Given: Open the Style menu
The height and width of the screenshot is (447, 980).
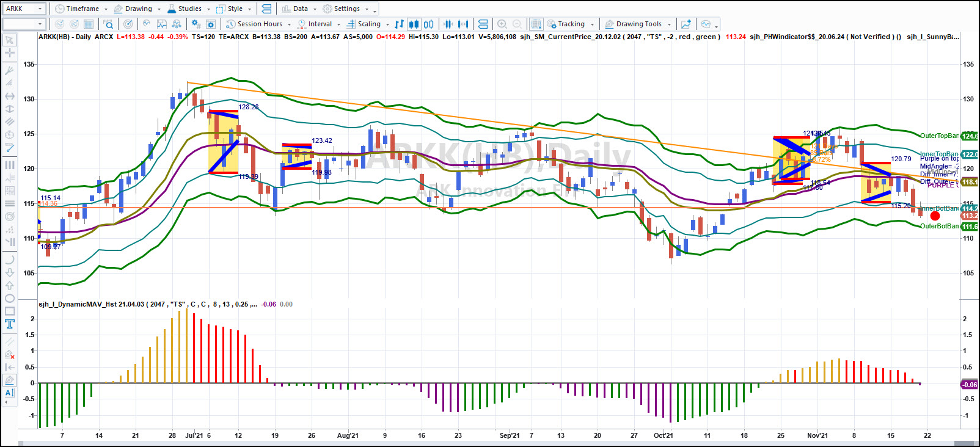Looking at the screenshot, I should 234,9.
